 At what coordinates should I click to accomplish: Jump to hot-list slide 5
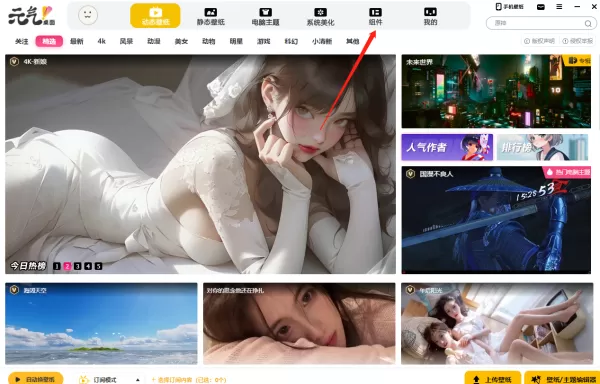(x=98, y=266)
